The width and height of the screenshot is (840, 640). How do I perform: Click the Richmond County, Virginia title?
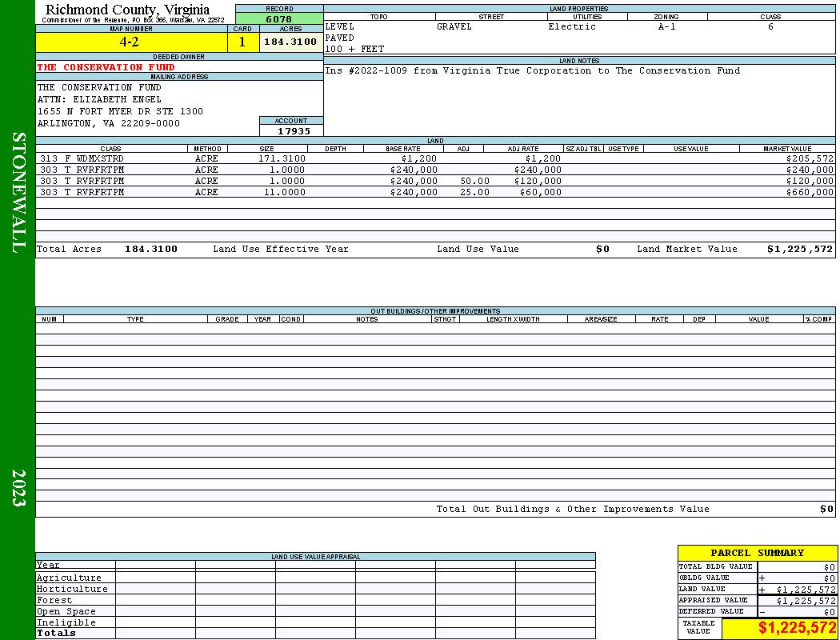[127, 10]
